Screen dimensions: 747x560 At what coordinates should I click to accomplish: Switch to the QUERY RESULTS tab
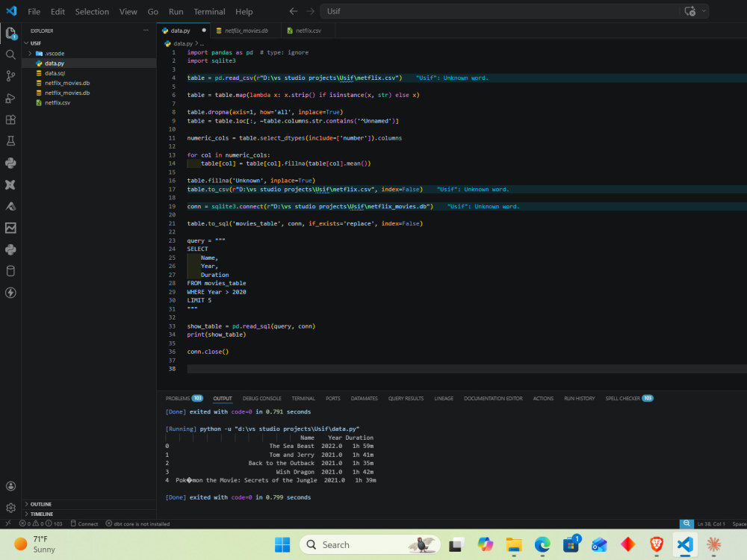pyautogui.click(x=406, y=398)
